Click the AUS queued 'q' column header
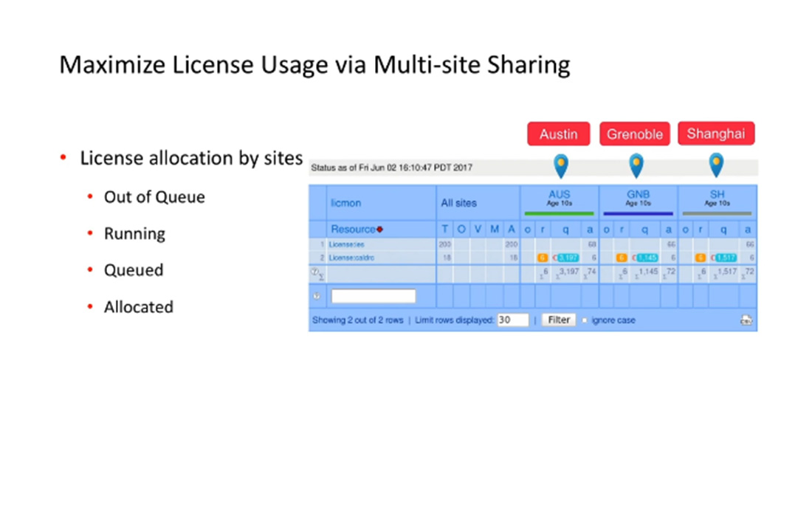This screenshot has height=518, width=812. (565, 229)
